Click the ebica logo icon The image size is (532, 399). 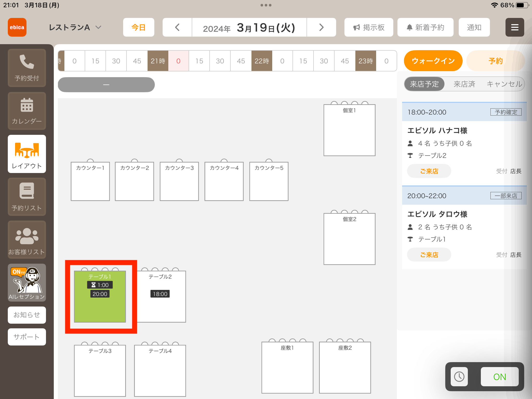(x=17, y=27)
